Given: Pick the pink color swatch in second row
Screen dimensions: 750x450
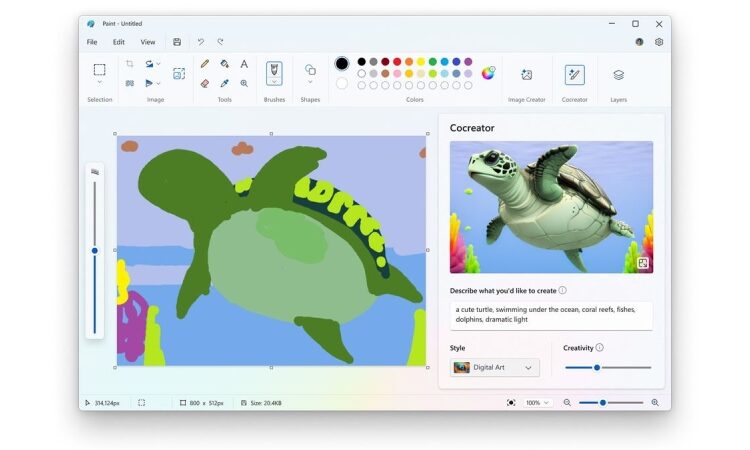Looking at the screenshot, I should pos(397,74).
